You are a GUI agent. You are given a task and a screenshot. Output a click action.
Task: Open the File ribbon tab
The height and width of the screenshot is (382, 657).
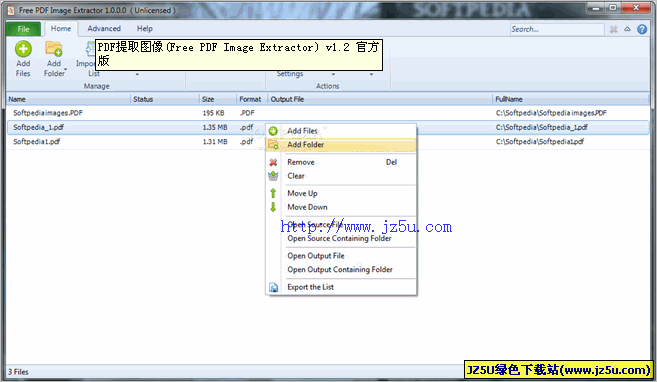pos(23,29)
